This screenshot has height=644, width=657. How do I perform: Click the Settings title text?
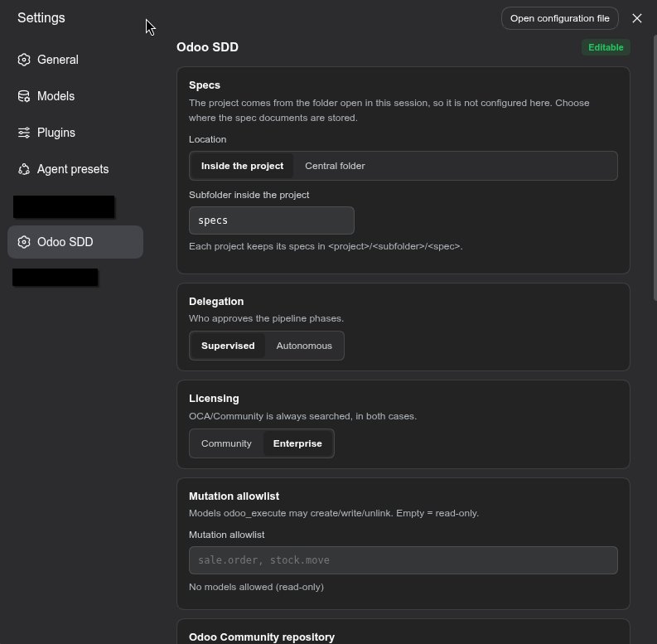[41, 17]
